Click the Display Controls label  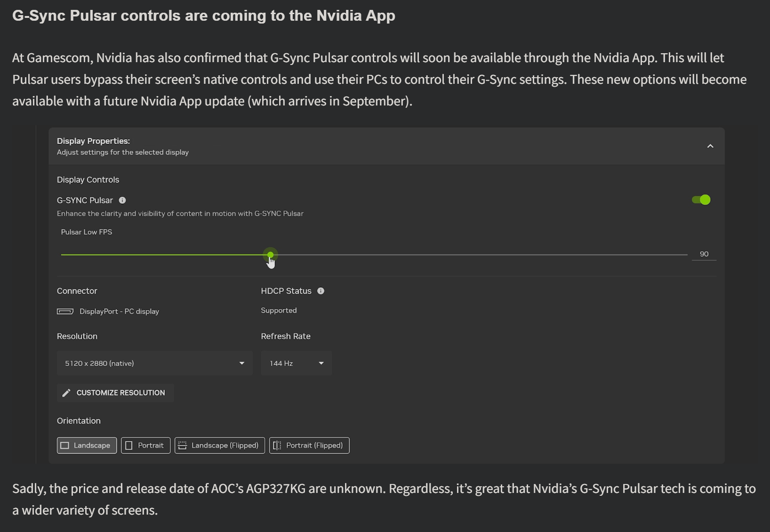tap(88, 180)
